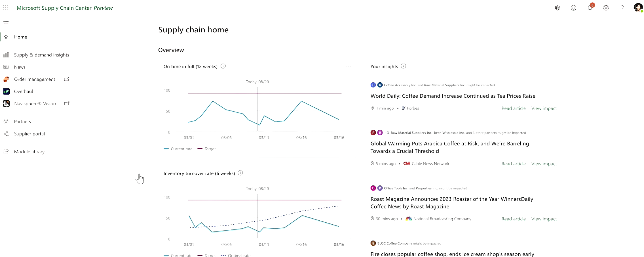The image size is (644, 257).
Task: Open help question mark icon
Action: 622,8
